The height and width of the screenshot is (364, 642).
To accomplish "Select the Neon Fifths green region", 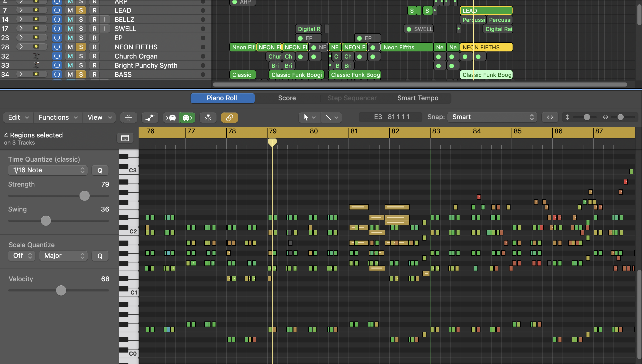I will click(x=407, y=47).
